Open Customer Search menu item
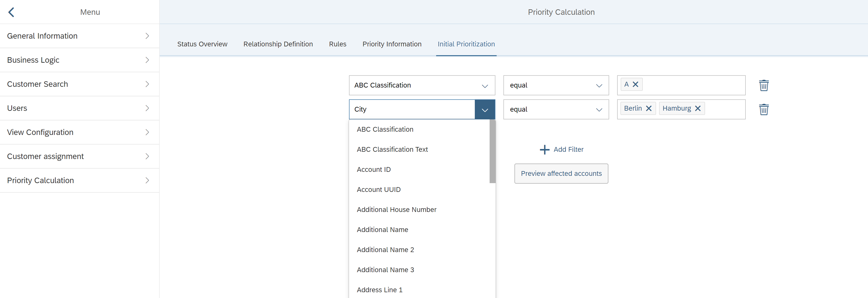This screenshot has width=868, height=298. [80, 84]
